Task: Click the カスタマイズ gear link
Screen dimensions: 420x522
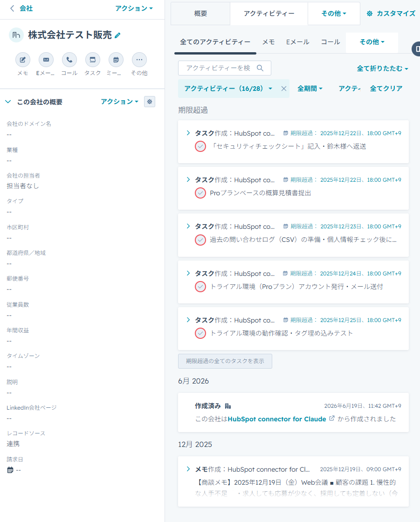Action: tap(391, 14)
